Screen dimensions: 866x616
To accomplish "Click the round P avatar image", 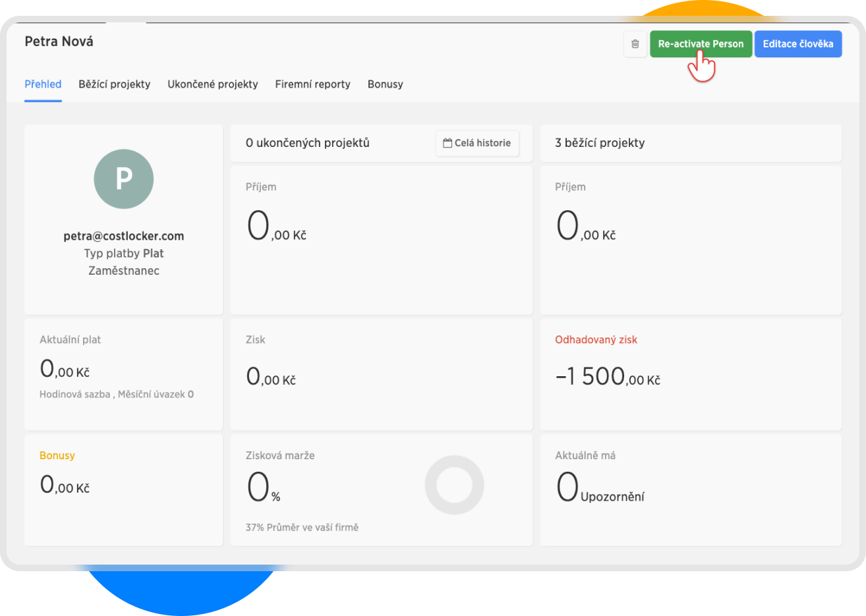I will [x=124, y=179].
